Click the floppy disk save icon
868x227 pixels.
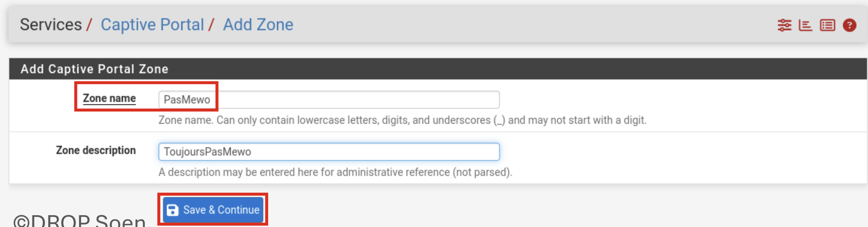point(173,210)
